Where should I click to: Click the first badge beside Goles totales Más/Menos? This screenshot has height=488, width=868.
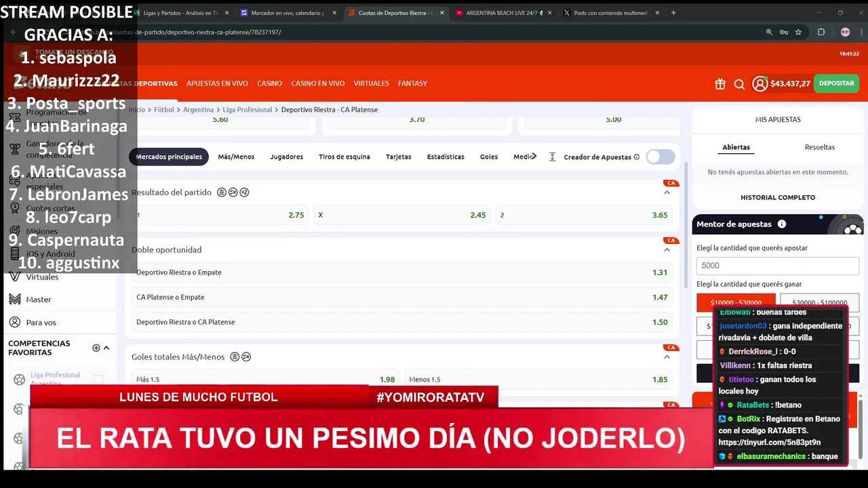(235, 357)
